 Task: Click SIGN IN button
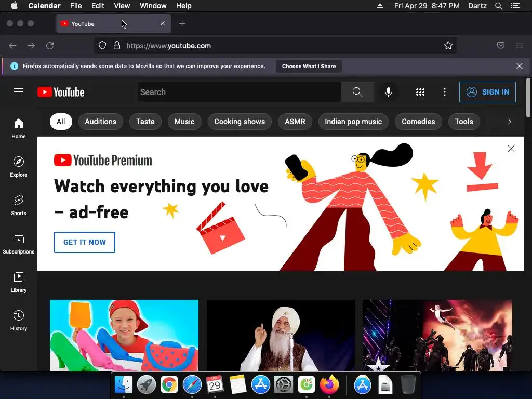click(x=487, y=92)
